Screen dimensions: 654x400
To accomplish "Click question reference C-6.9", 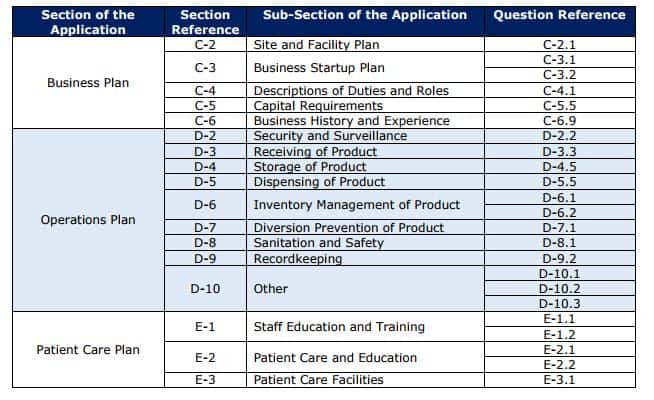I will click(x=559, y=121).
